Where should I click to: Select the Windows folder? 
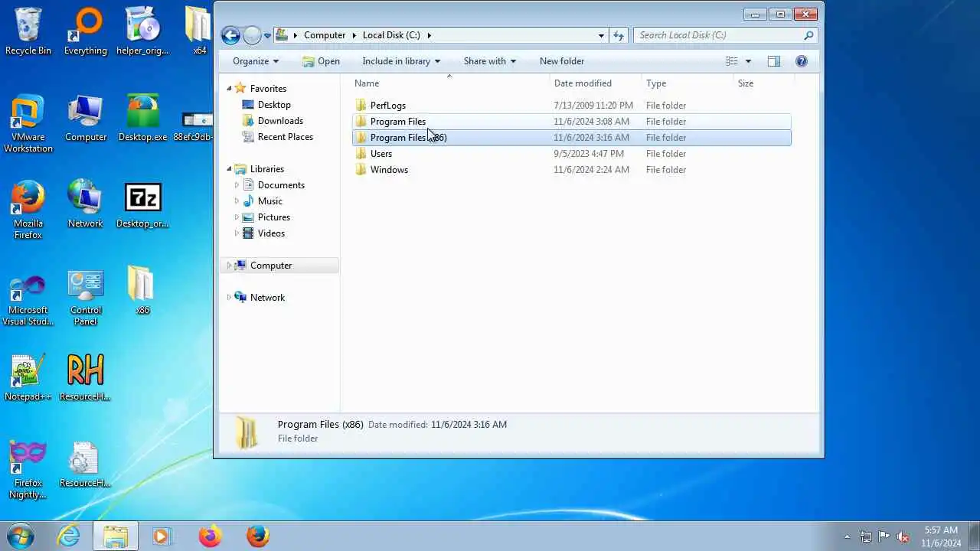click(571, 170)
